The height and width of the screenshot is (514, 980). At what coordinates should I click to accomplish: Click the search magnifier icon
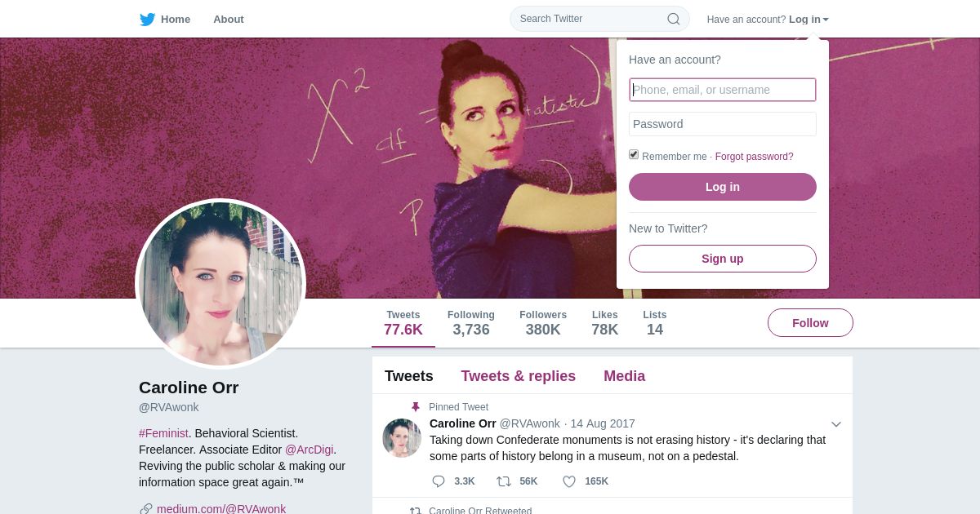[x=674, y=19]
